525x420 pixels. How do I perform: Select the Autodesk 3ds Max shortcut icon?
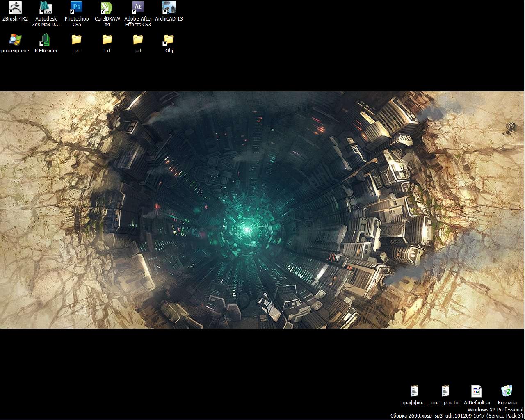46,8
